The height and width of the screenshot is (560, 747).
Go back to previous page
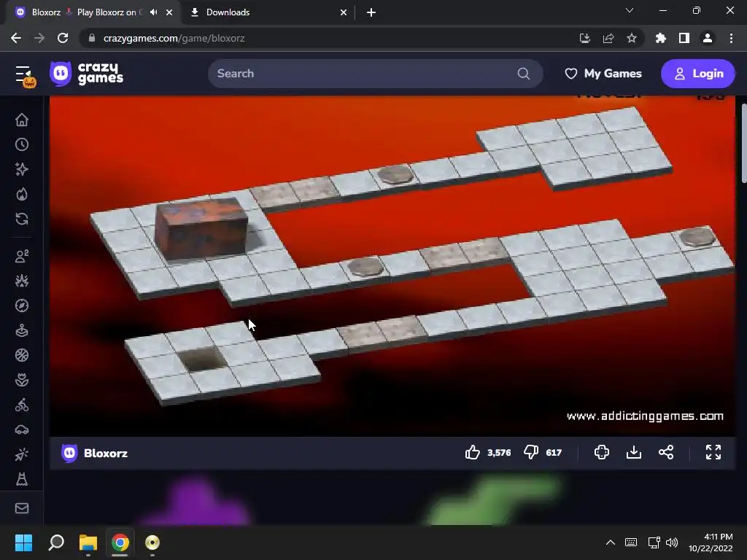point(16,38)
